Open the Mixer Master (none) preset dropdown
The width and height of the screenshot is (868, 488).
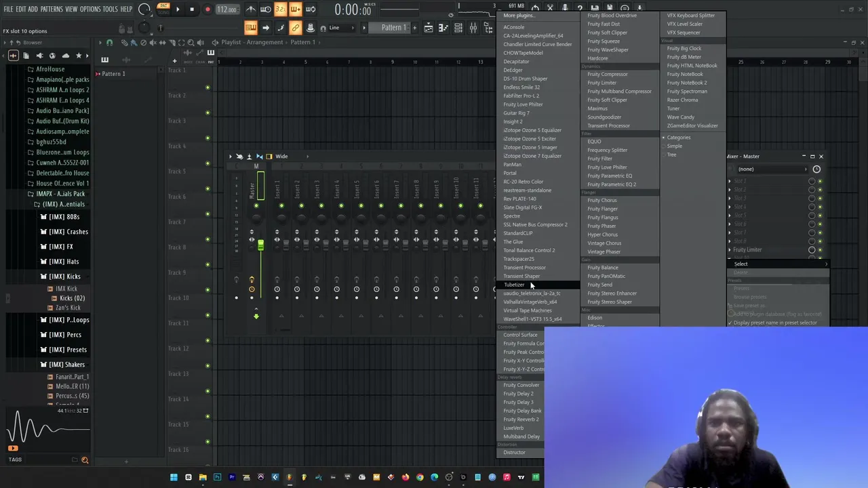tap(771, 169)
